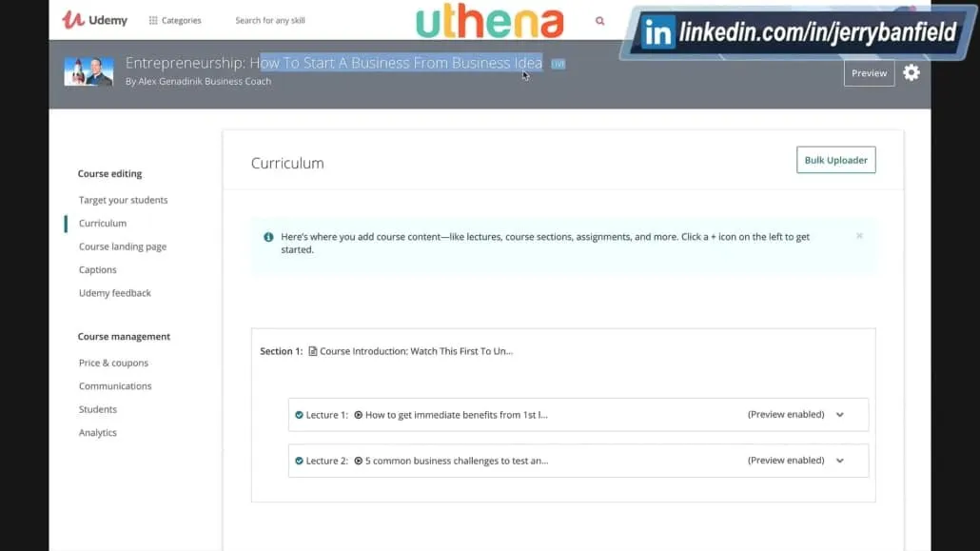Image resolution: width=980 pixels, height=551 pixels.
Task: Click the course thumbnail image
Action: coord(88,72)
